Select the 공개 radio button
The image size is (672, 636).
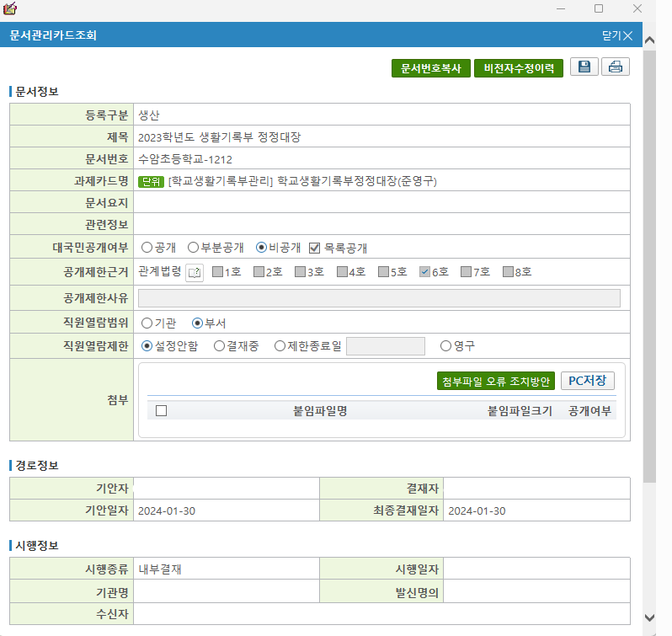[147, 248]
